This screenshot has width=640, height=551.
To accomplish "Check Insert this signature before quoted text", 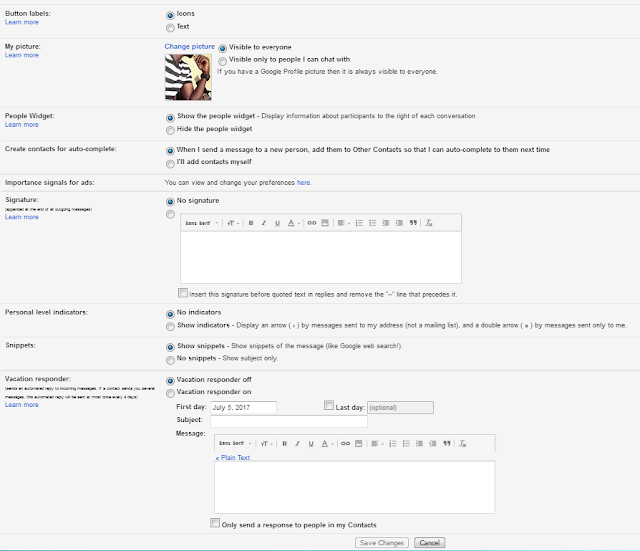I will (x=183, y=293).
